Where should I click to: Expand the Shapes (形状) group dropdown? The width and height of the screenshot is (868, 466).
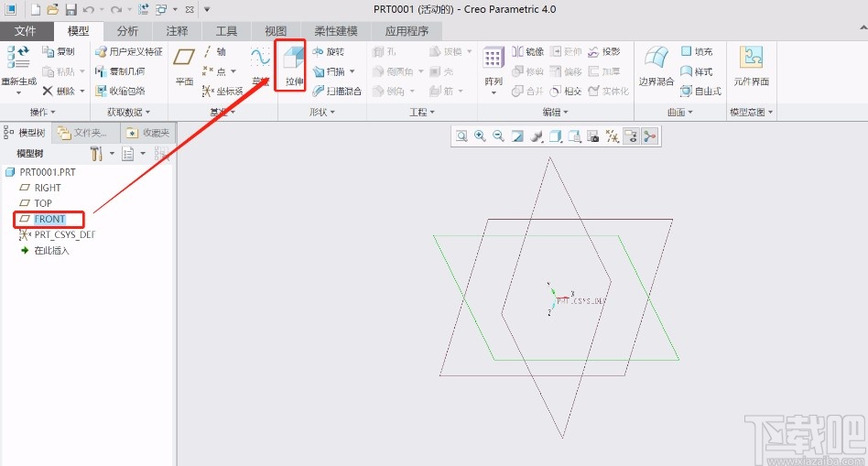tap(321, 113)
